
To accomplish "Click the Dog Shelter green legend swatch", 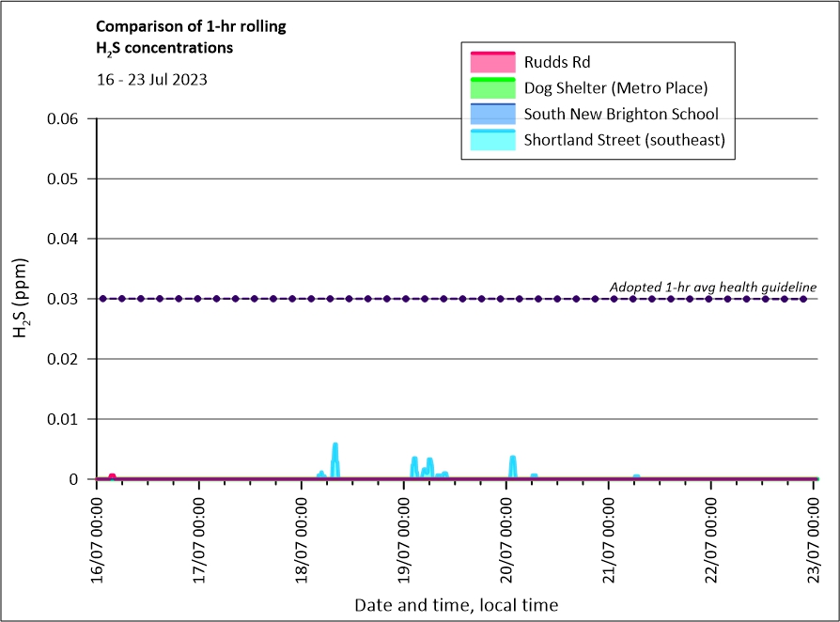I will pyautogui.click(x=492, y=87).
